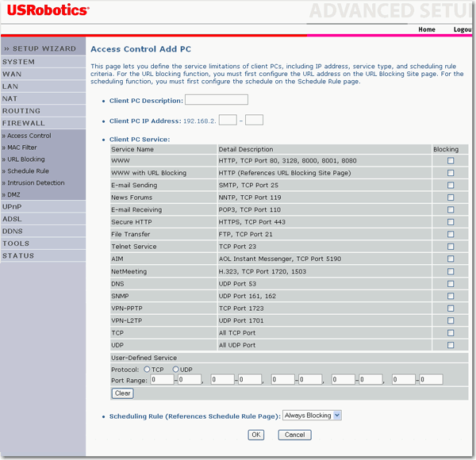Screen dimensions: 476x460
Task: Select UDP protocol radio button
Action: tap(175, 370)
